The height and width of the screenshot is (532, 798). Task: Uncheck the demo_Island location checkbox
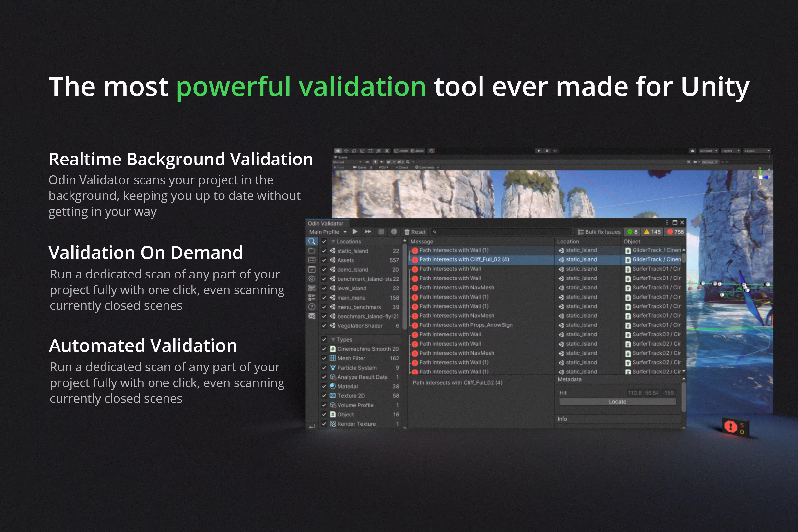[324, 269]
